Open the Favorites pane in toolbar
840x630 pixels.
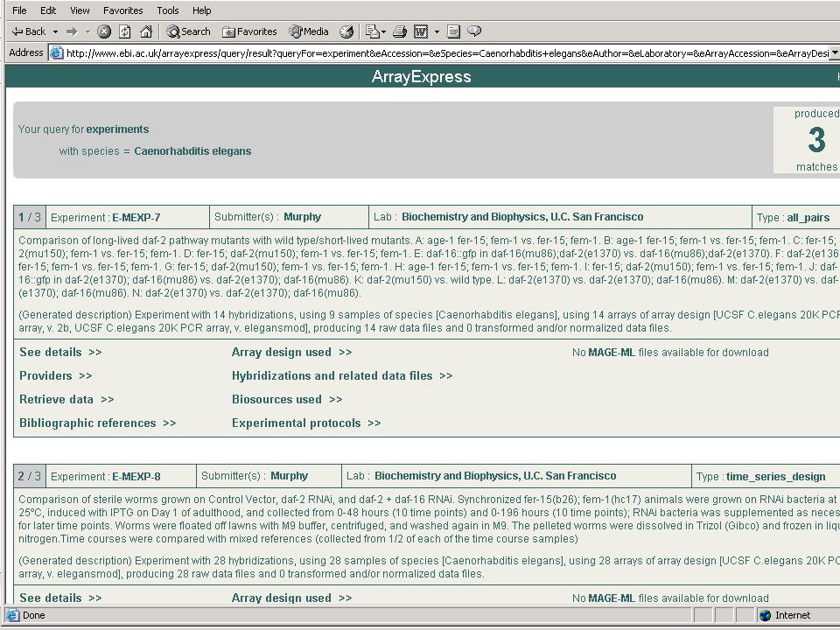point(249,31)
